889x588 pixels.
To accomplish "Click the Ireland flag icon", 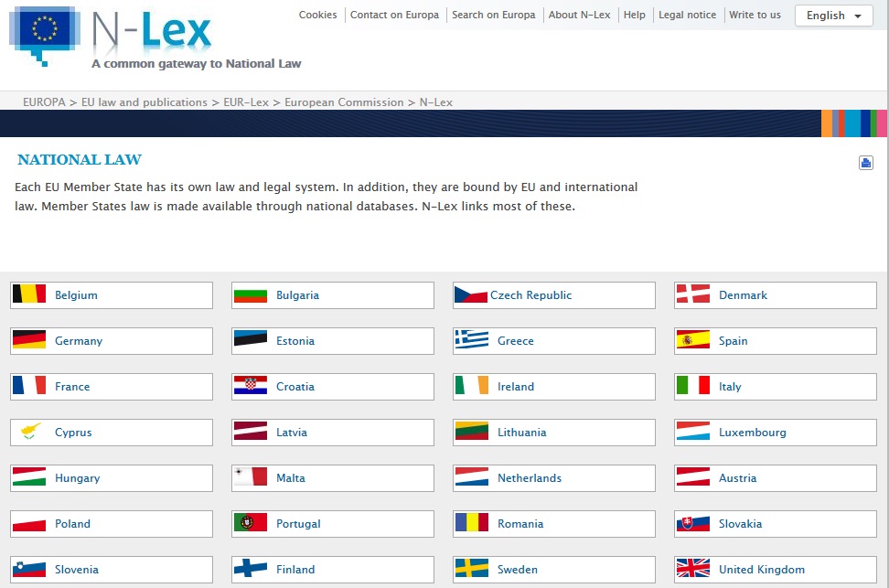I will tap(471, 386).
